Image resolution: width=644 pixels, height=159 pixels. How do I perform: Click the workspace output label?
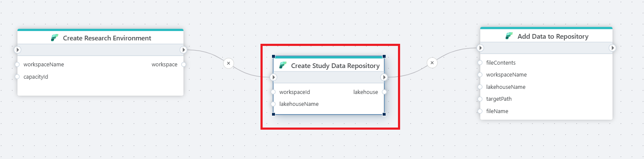tap(165, 65)
